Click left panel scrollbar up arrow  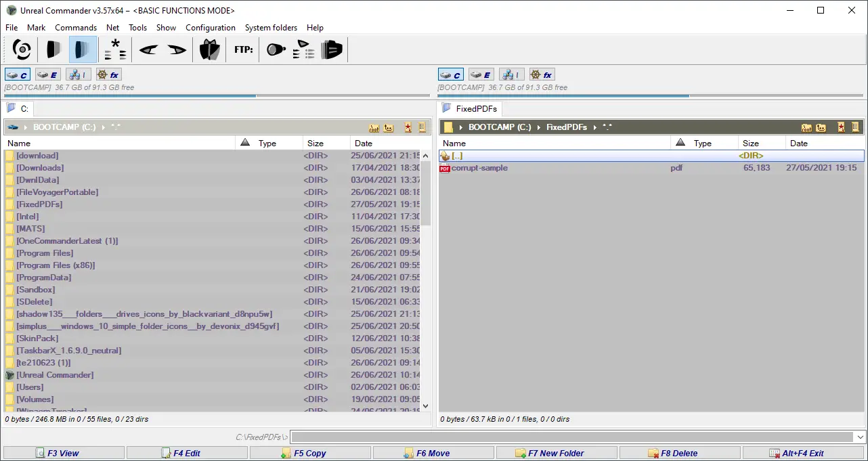[x=425, y=155]
